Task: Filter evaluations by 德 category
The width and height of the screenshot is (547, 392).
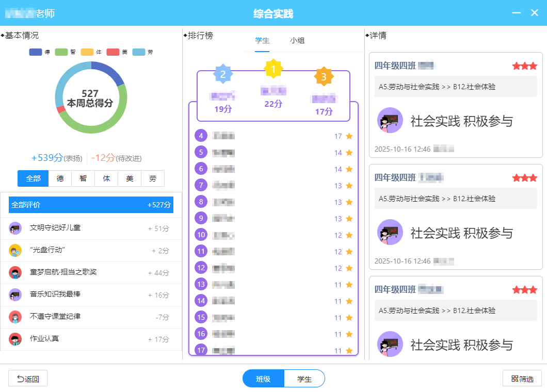Action: click(x=60, y=178)
